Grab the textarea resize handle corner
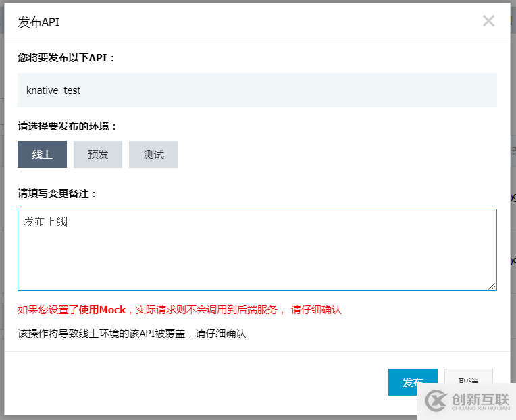516x420 pixels. (x=492, y=286)
